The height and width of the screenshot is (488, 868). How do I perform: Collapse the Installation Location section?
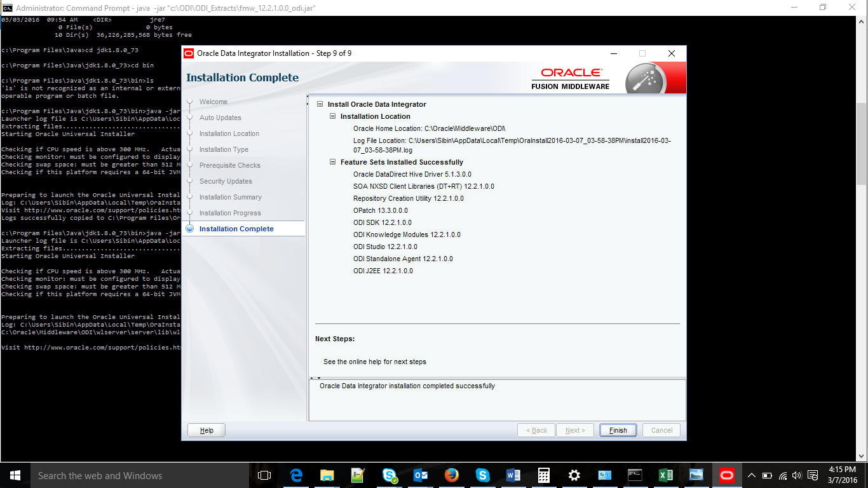tap(333, 116)
